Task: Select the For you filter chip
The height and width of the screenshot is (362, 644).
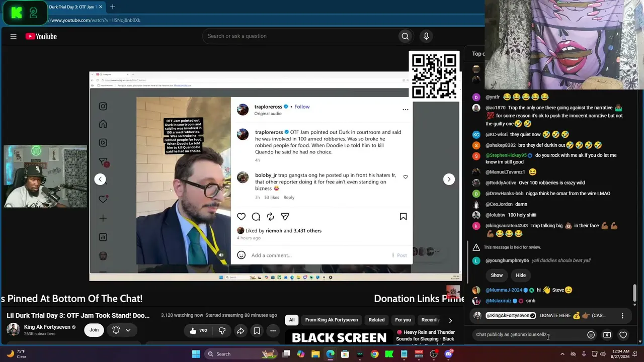Action: coord(403,320)
